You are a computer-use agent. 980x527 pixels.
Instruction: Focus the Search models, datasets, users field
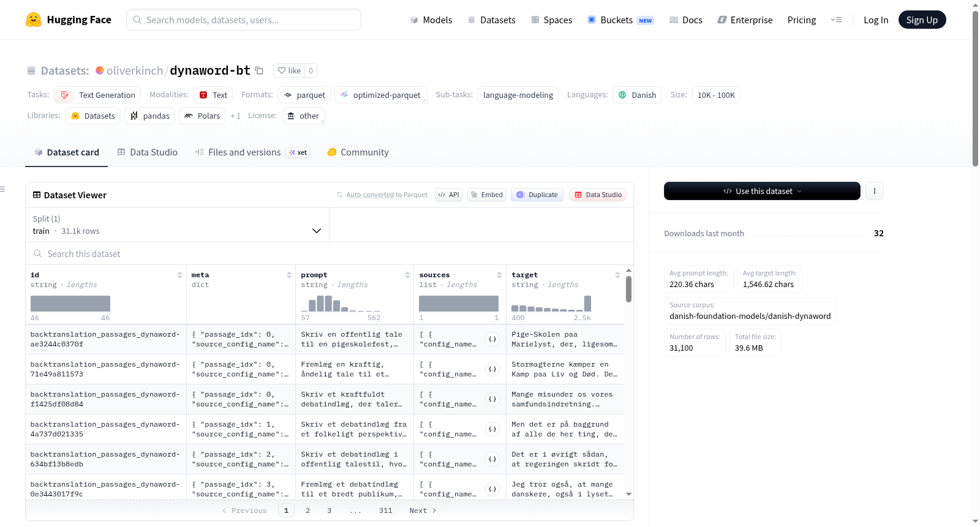click(244, 20)
